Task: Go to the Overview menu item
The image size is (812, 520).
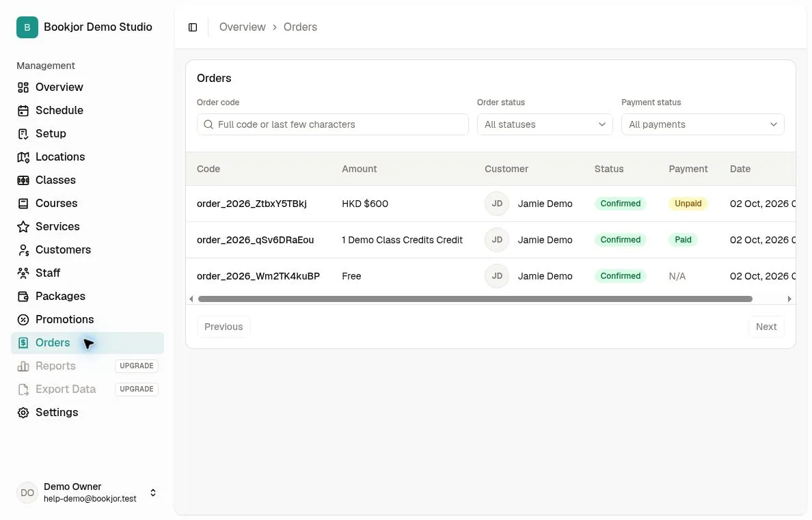Action: 87,87
